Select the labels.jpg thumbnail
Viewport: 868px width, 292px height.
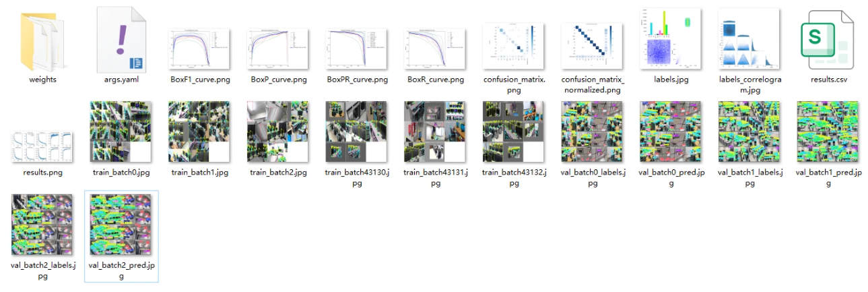(671, 39)
